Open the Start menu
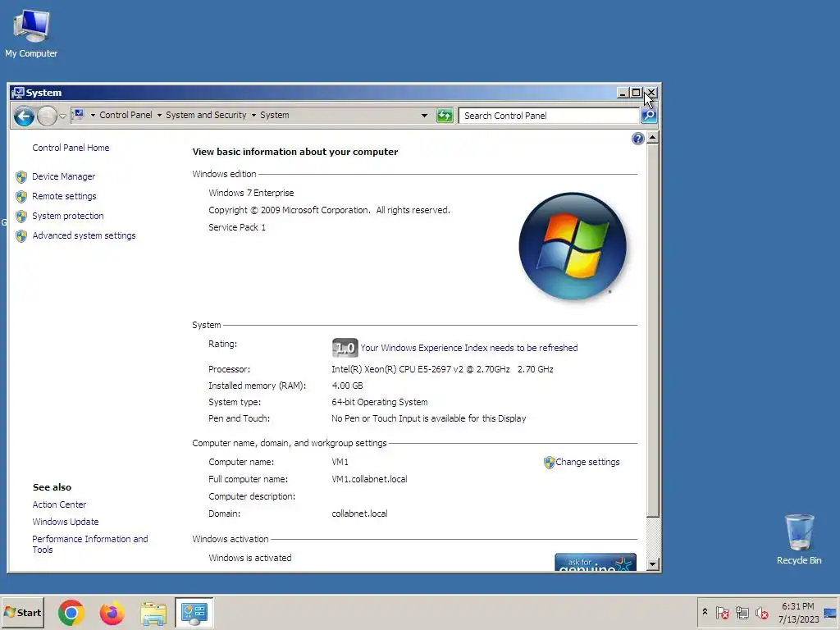The image size is (840, 630). (22, 612)
